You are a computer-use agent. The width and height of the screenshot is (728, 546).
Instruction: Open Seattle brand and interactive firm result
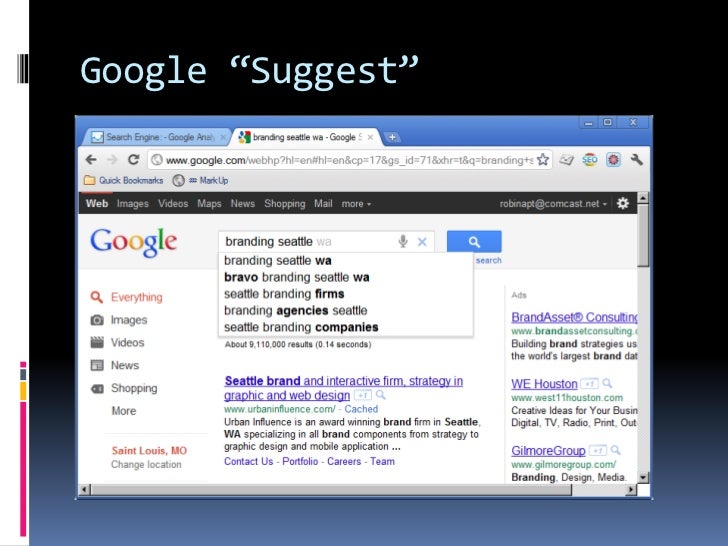(344, 388)
